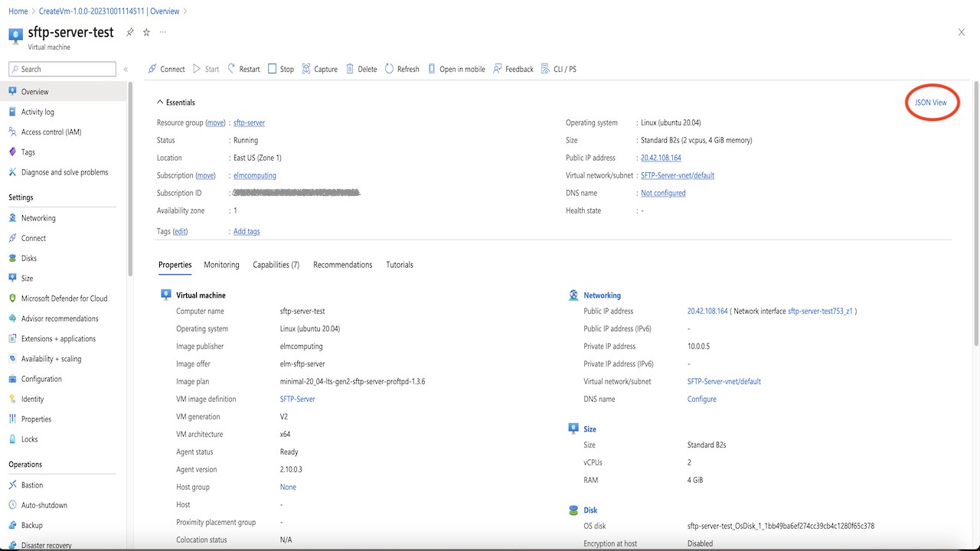Open the JSON View link
Screen dimensions: 980x551
(931, 103)
